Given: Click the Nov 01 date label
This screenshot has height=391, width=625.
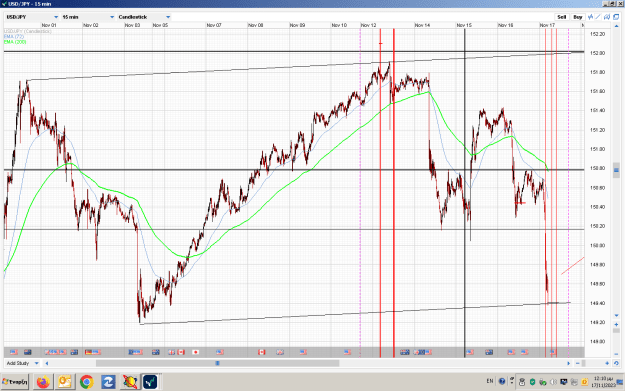Looking at the screenshot, I should click(x=49, y=25).
